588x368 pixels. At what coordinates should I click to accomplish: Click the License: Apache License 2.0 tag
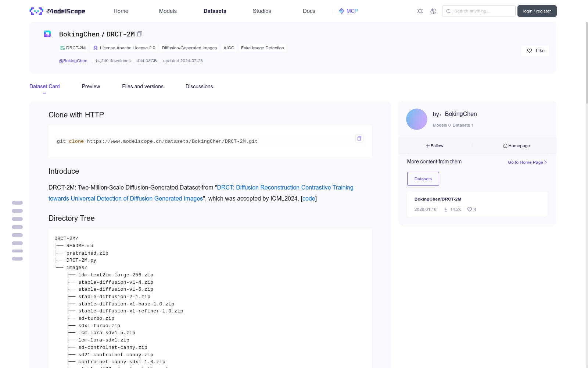124,48
